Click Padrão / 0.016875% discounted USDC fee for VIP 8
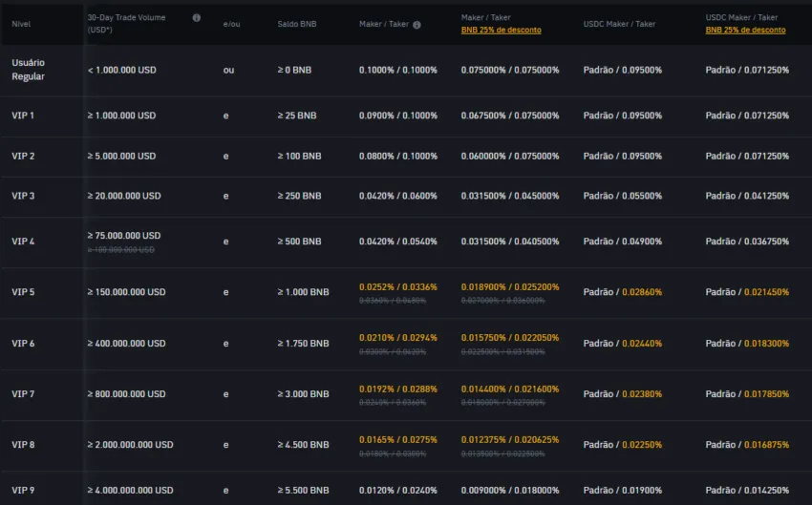 [x=747, y=445]
